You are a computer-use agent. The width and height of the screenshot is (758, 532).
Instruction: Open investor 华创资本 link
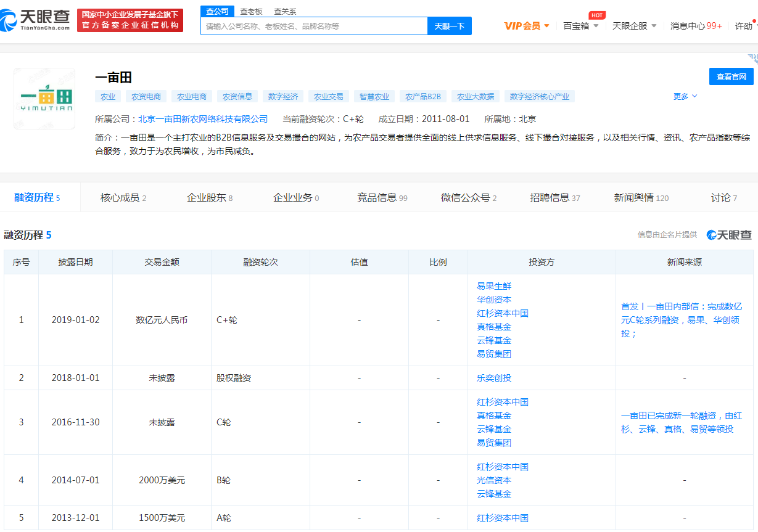[494, 300]
